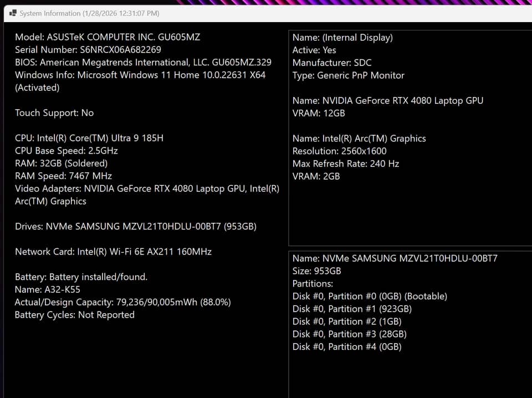Viewport: 532px width, 398px height.
Task: Click the Drives: NVMe SAMSUNG (953GB) line
Action: pyautogui.click(x=136, y=226)
